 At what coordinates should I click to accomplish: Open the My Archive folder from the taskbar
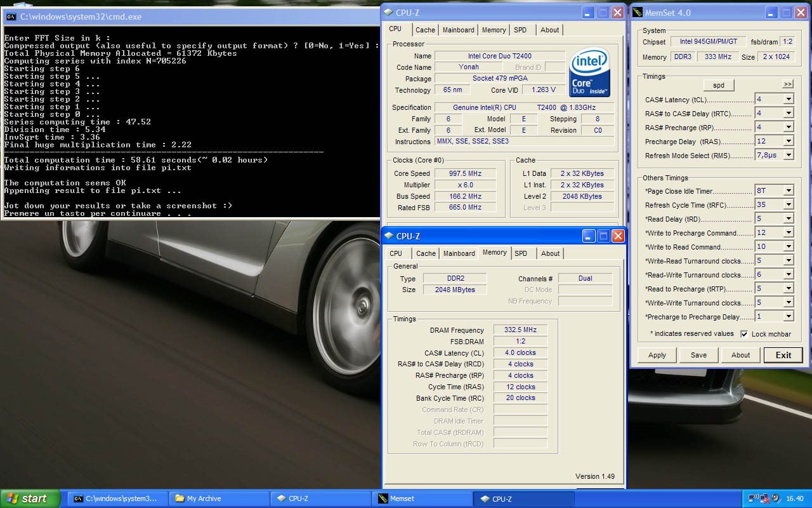pyautogui.click(x=219, y=498)
